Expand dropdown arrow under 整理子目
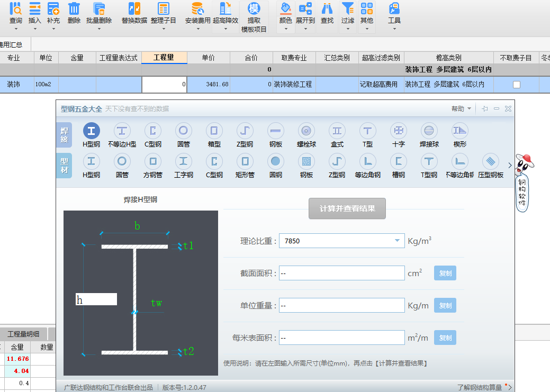Viewport: 550px width, 392px height. click(164, 29)
